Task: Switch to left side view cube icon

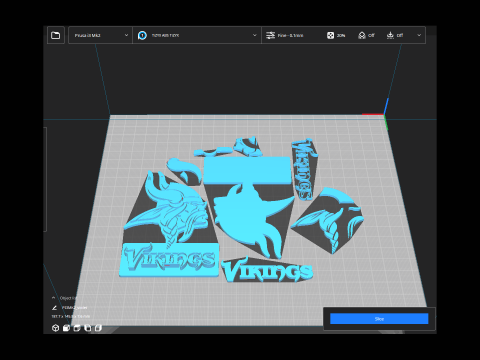Action: pyautogui.click(x=88, y=328)
